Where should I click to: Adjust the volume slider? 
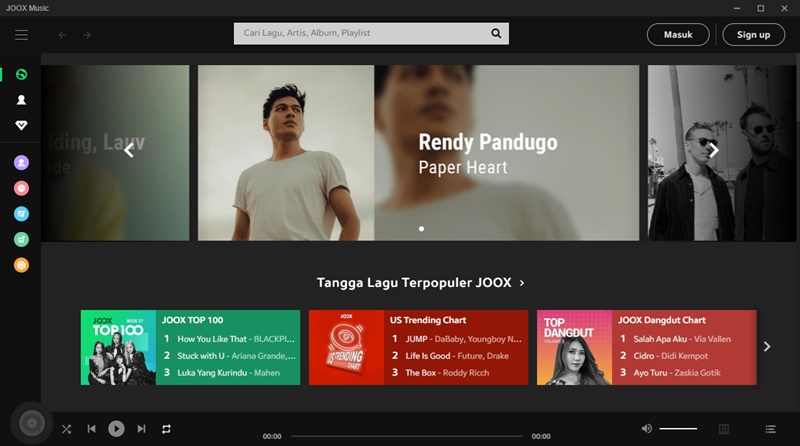tap(678, 429)
